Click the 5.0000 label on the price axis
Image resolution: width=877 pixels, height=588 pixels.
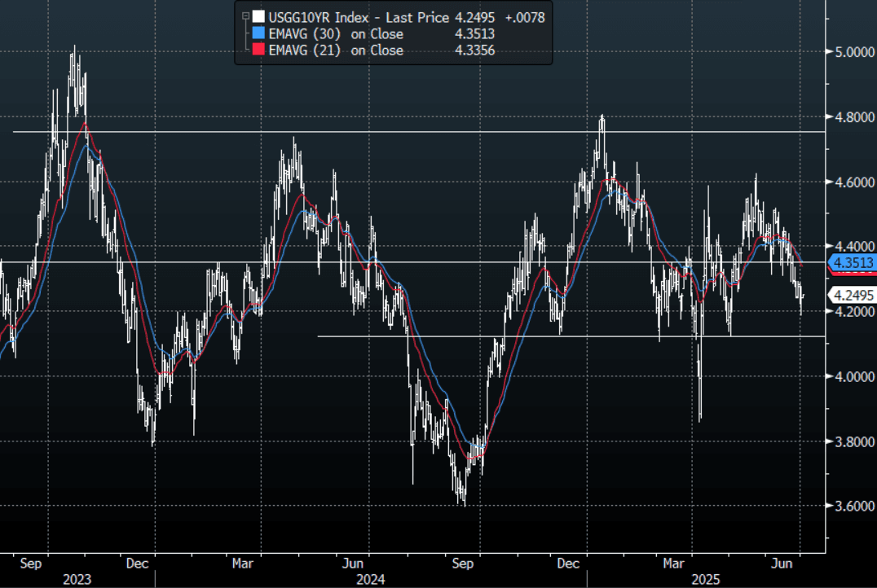pos(851,52)
